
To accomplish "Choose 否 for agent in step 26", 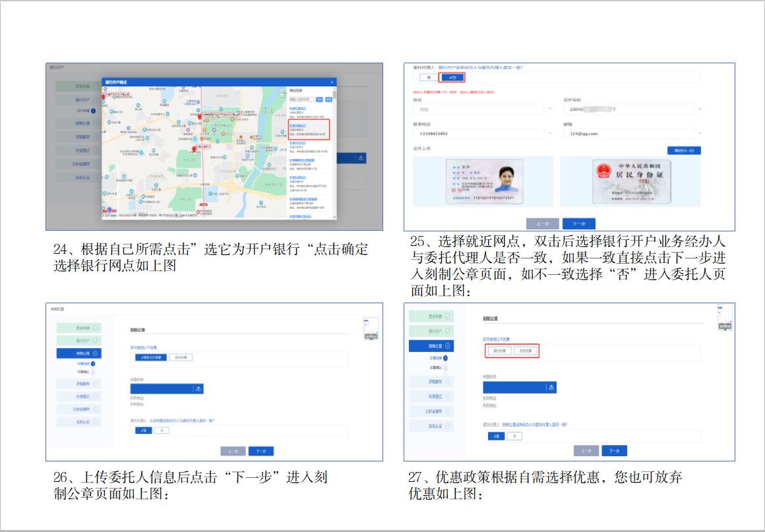I will [162, 430].
